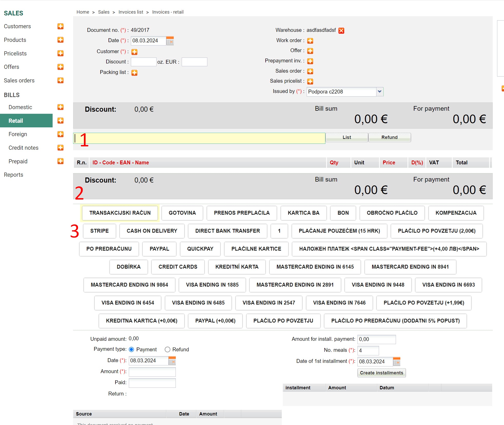504x425 pixels.
Task: Choose KARTICA BA payment
Action: [x=304, y=213]
